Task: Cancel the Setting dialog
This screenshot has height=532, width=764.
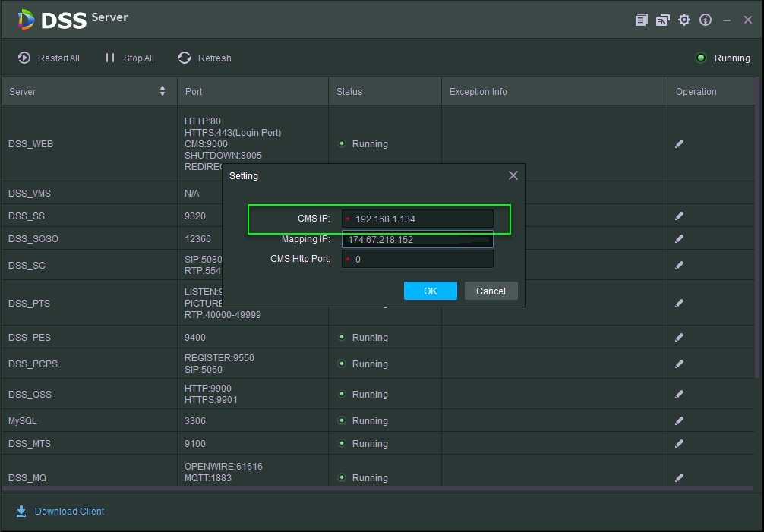Action: click(x=491, y=291)
